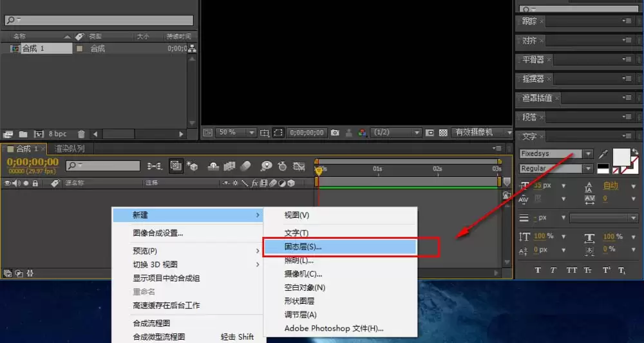
Task: Click the Project panel search field
Action: click(x=99, y=20)
